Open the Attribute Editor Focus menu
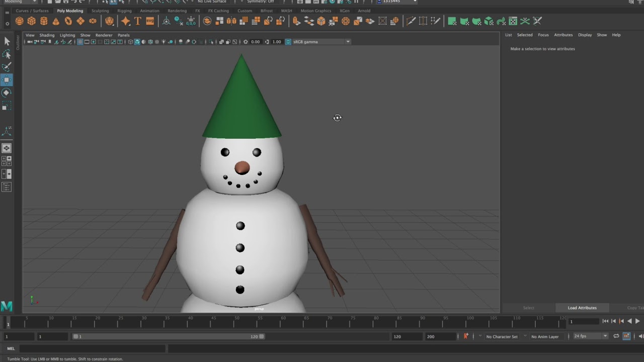This screenshot has width=644, height=362. click(x=543, y=35)
